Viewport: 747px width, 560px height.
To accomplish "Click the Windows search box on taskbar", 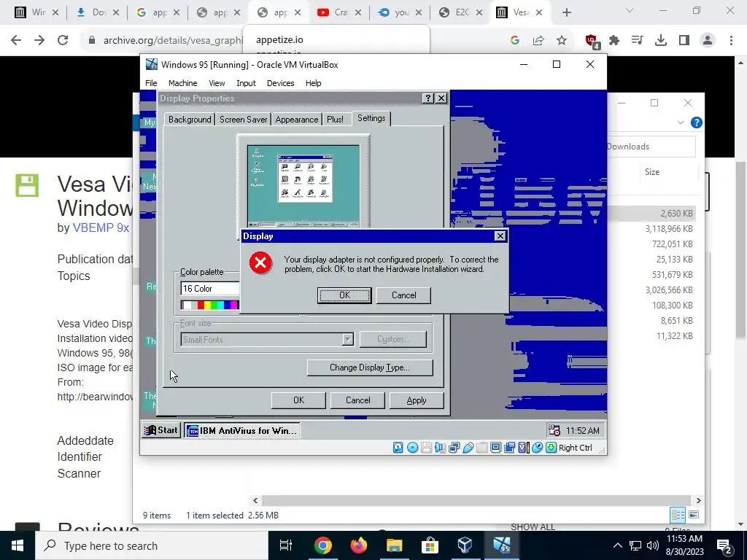I will (x=152, y=545).
